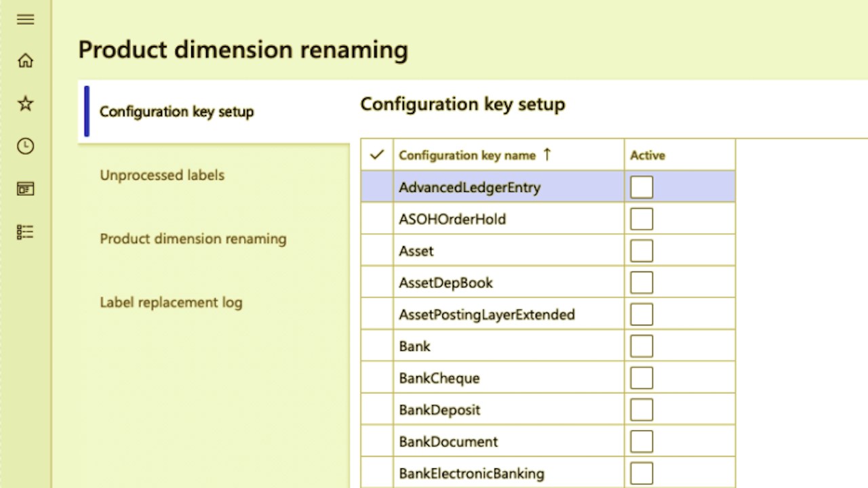Select the Configuration key setup tab
The height and width of the screenshot is (488, 868).
(x=176, y=112)
